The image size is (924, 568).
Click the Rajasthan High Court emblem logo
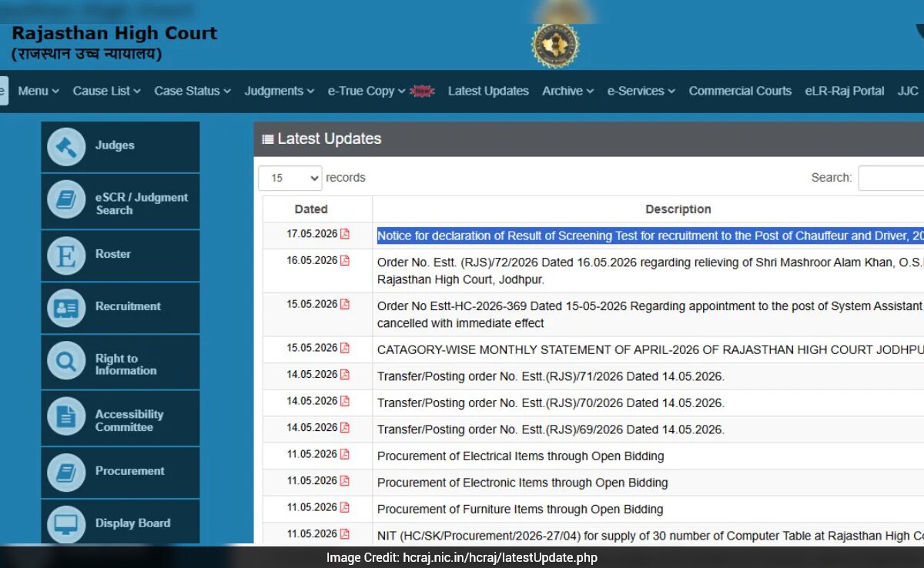pos(555,45)
